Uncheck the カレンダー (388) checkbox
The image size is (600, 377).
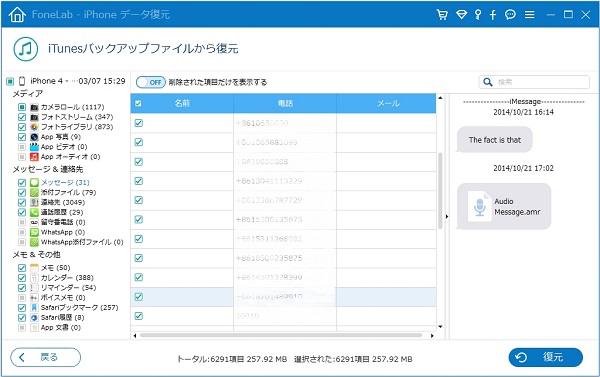point(22,277)
